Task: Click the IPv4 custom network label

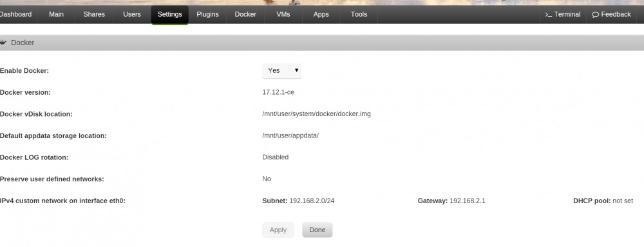Action: [x=62, y=201]
